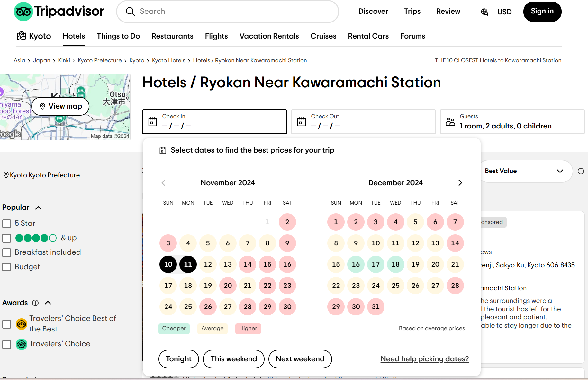
Task: Open the language globe icon
Action: (x=484, y=12)
